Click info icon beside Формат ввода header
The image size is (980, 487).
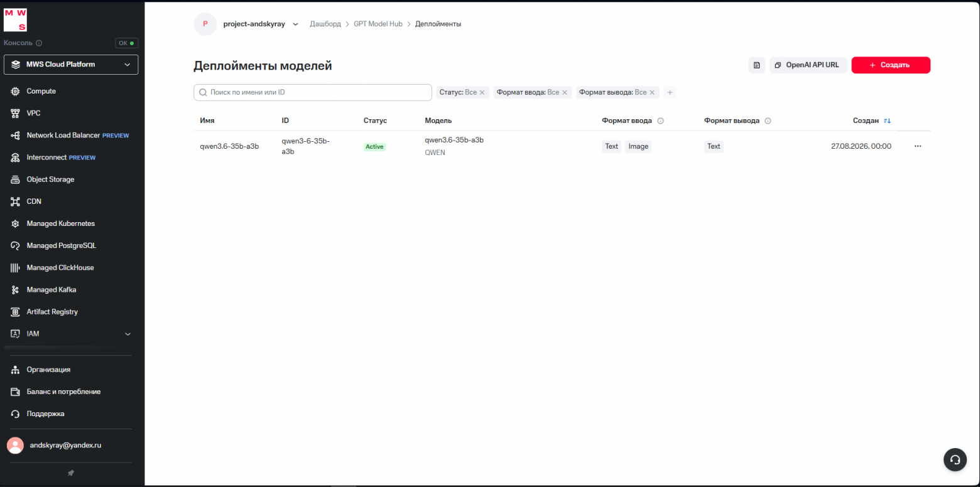point(660,121)
